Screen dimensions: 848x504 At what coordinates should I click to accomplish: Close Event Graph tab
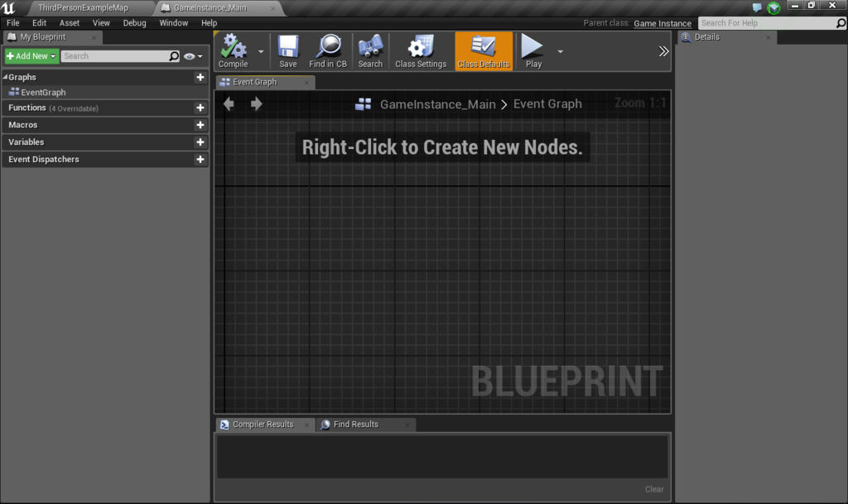306,82
